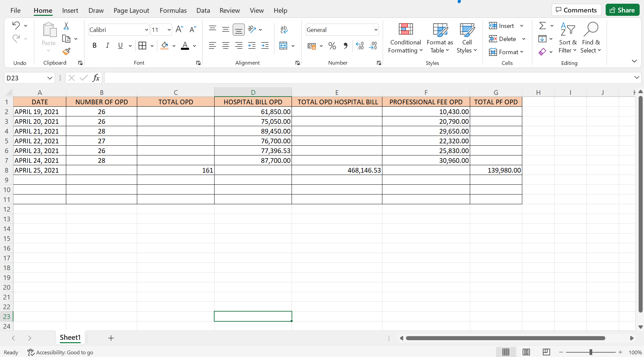Image resolution: width=644 pixels, height=357 pixels.
Task: Click the horizontal scrollbar
Action: pos(505,338)
